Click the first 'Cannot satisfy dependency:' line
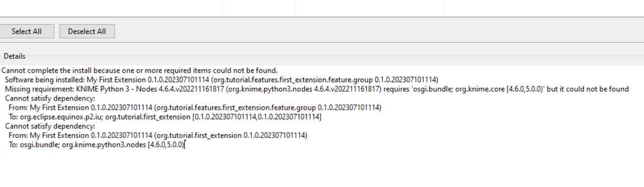644x187 pixels. pyautogui.click(x=49, y=98)
